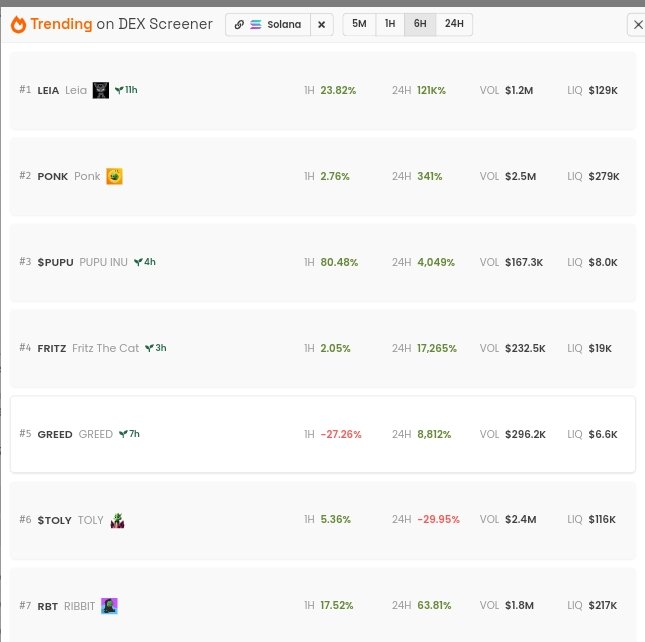
Task: Close the Trending panel
Action: (x=638, y=25)
